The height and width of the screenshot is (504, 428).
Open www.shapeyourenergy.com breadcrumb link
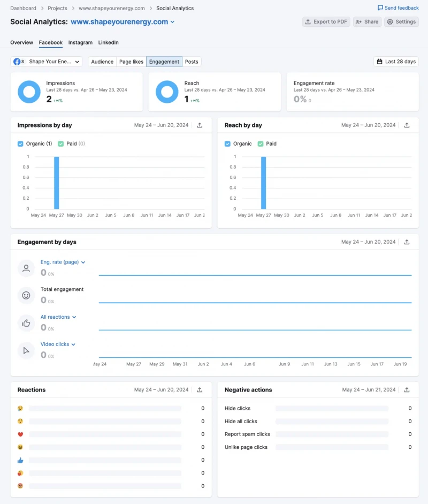pyautogui.click(x=112, y=9)
